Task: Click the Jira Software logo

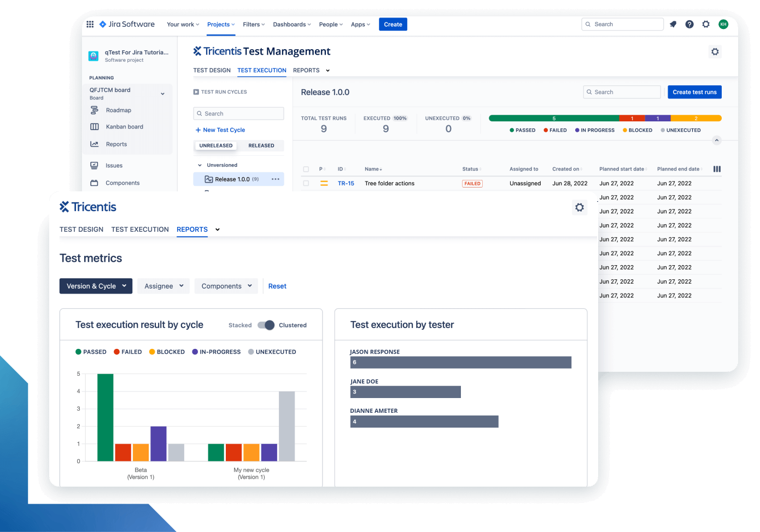Action: click(127, 24)
